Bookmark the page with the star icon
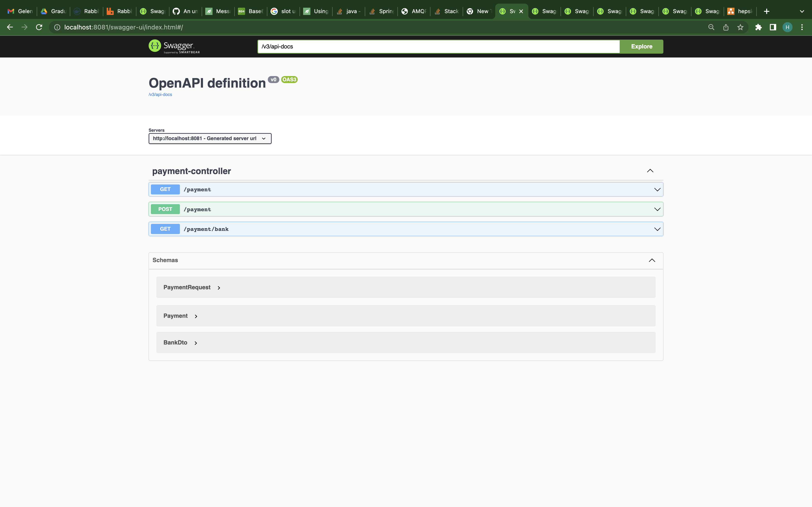The width and height of the screenshot is (812, 507). pyautogui.click(x=740, y=27)
